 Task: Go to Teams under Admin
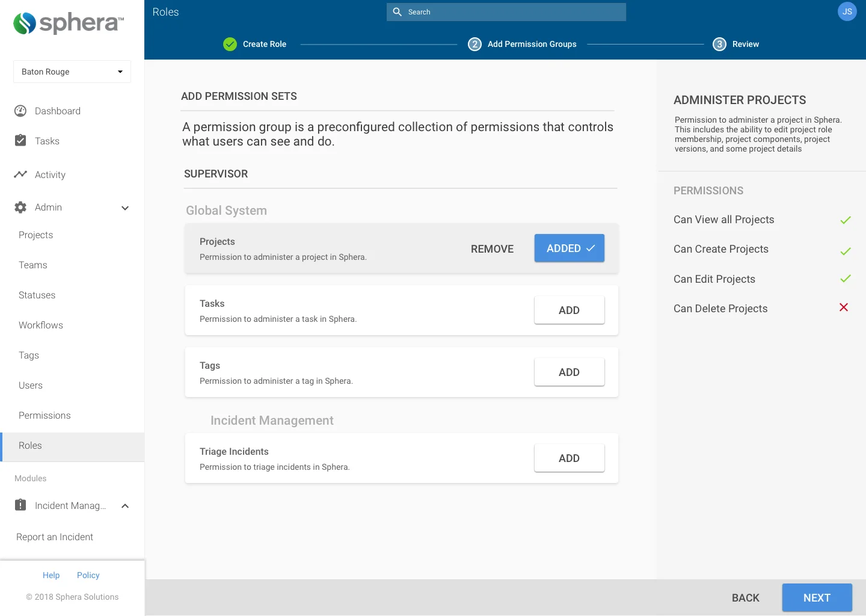(32, 265)
